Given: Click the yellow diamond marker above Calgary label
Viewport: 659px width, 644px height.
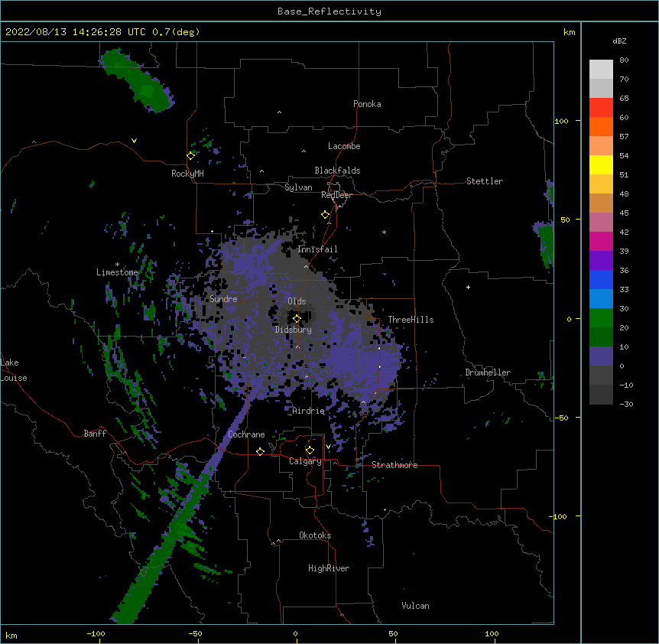Looking at the screenshot, I should [x=310, y=450].
